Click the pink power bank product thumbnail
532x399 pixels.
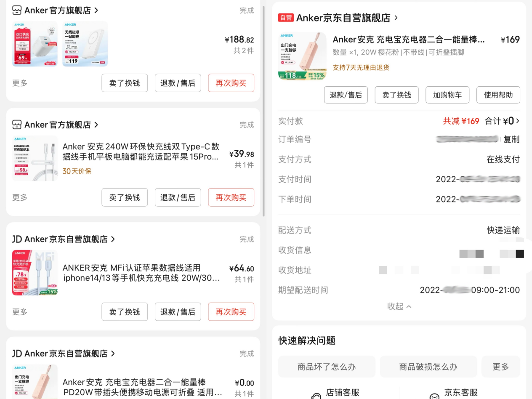302,56
